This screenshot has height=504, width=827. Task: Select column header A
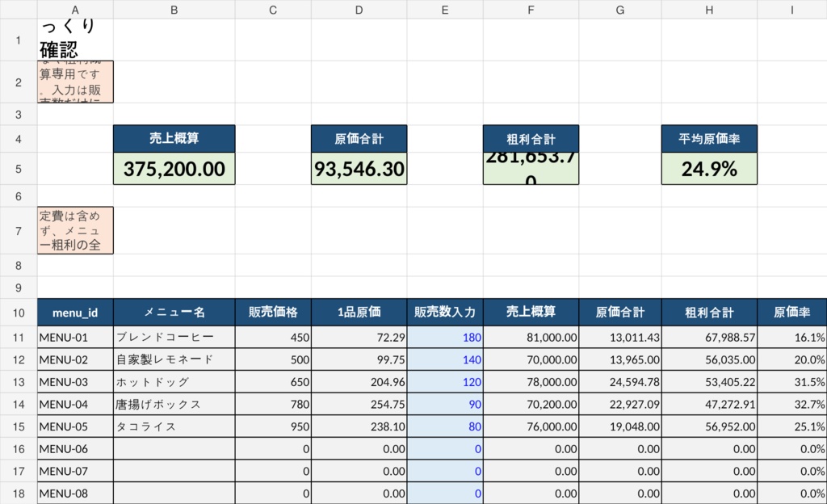(74, 9)
